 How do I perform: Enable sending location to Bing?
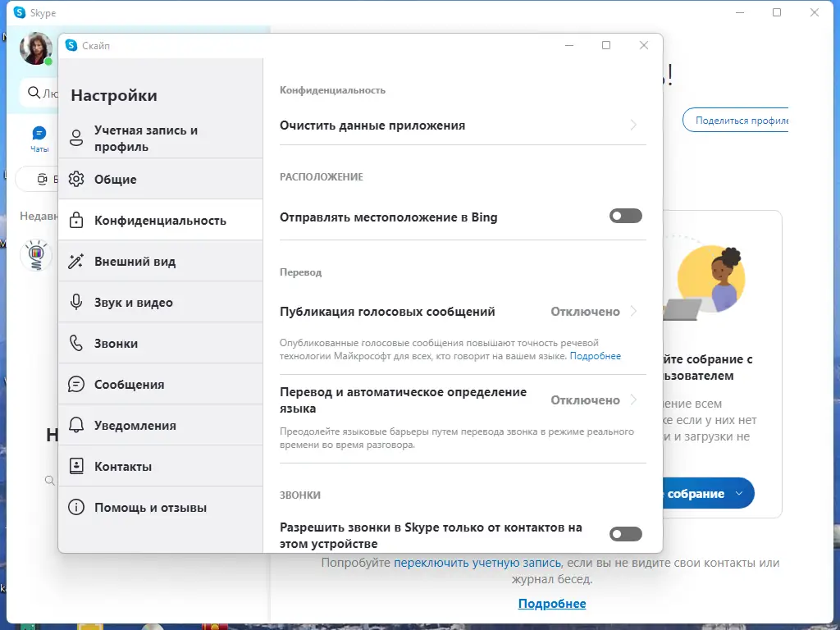pyautogui.click(x=625, y=216)
